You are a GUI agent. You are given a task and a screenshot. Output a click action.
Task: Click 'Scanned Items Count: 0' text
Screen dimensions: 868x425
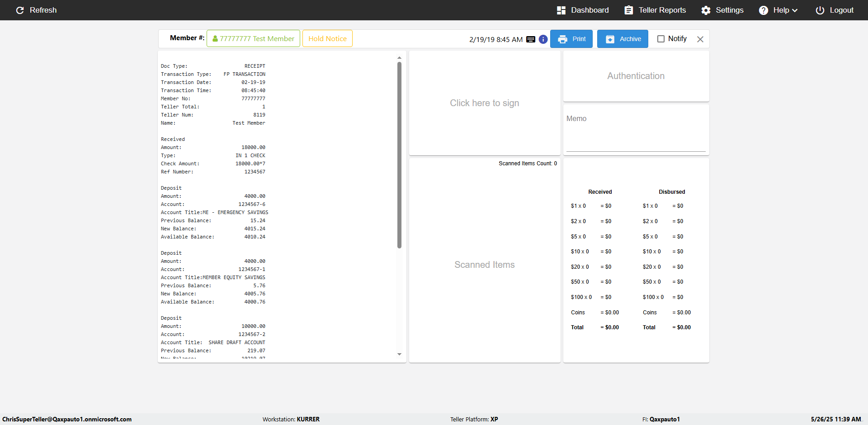click(x=528, y=163)
